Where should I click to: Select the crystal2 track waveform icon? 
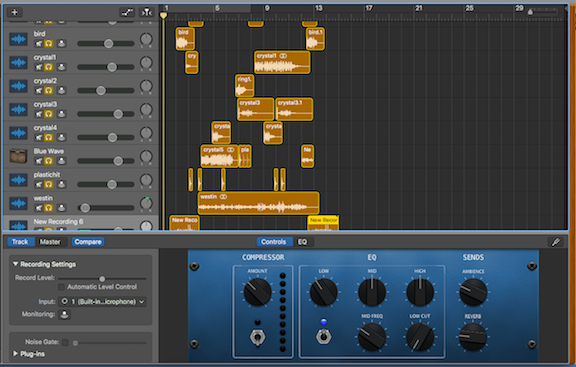(x=18, y=86)
